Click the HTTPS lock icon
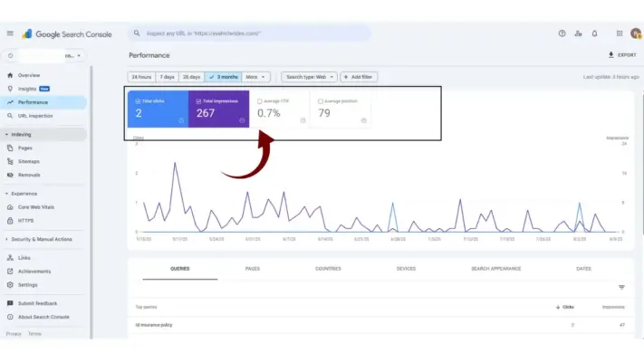Screen dimensions: 644x362 10,221
